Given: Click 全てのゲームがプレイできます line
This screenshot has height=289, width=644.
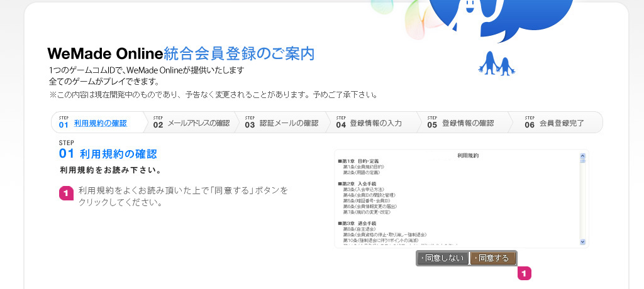Looking at the screenshot, I should 104,80.
